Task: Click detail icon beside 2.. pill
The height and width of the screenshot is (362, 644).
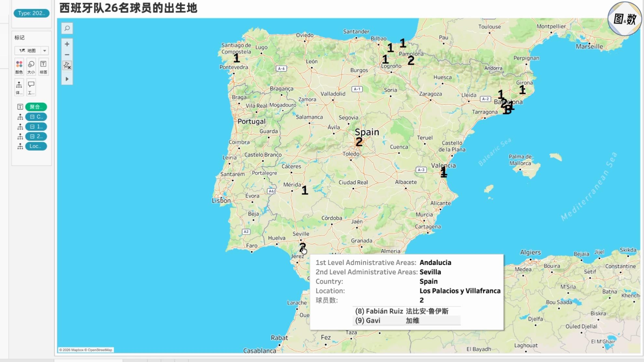Action: [20, 136]
